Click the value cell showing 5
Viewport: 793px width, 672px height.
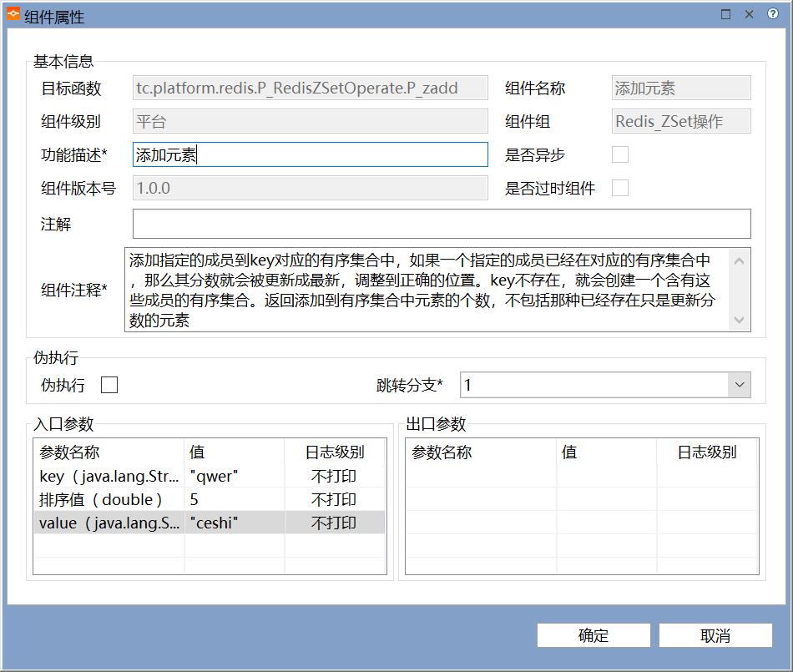coord(235,499)
